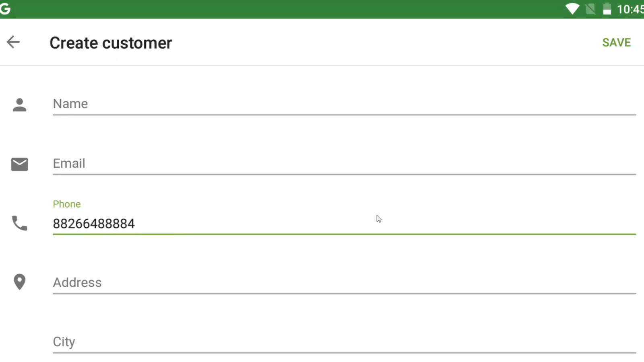Select the Name field placeholder text
The height and width of the screenshot is (362, 644).
[x=70, y=103]
